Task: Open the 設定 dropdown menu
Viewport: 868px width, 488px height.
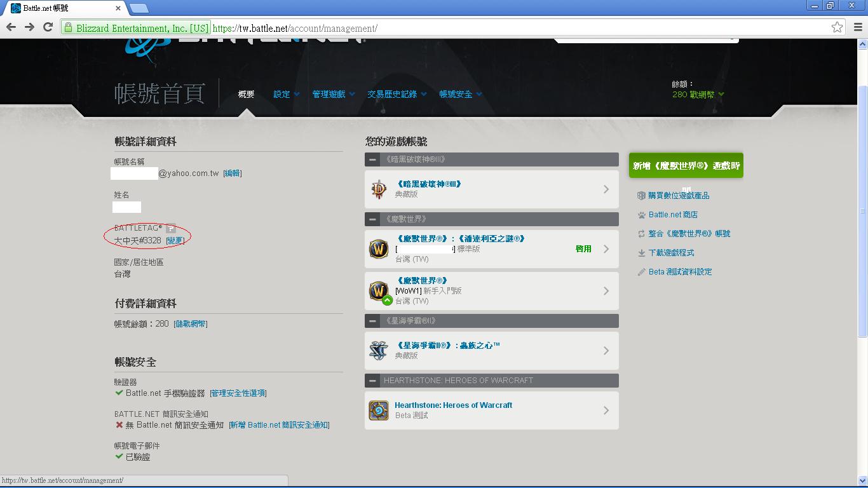Action: (281, 93)
